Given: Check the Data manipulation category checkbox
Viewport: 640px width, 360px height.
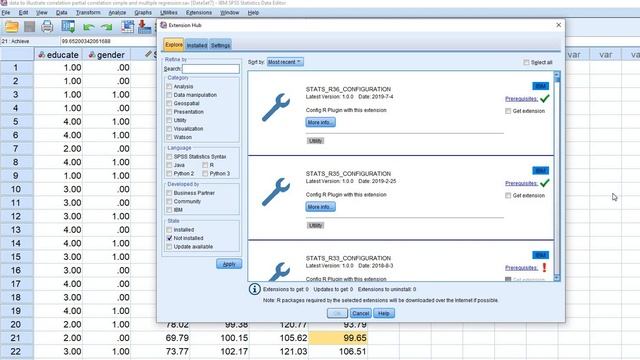Looking at the screenshot, I should 169,95.
